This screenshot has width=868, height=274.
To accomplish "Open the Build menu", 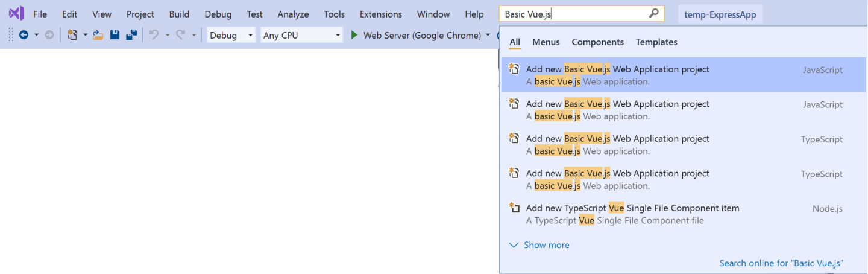I will click(179, 14).
